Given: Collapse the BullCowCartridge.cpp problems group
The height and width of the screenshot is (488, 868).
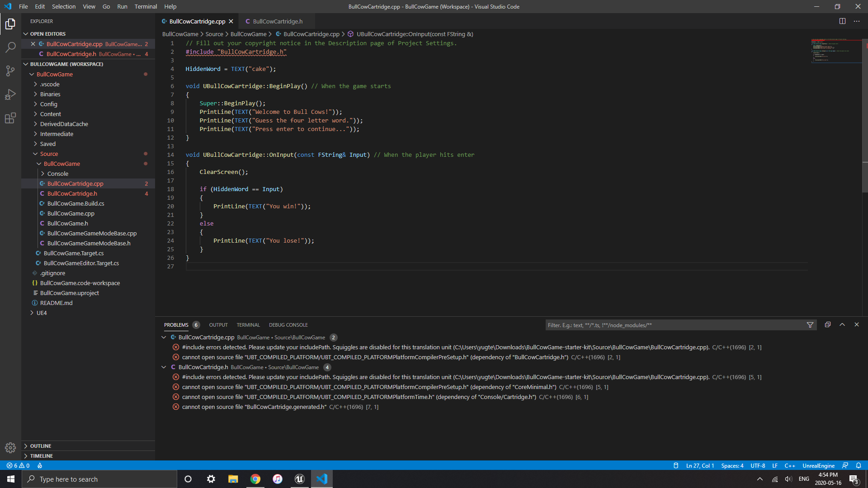Looking at the screenshot, I should [x=164, y=337].
